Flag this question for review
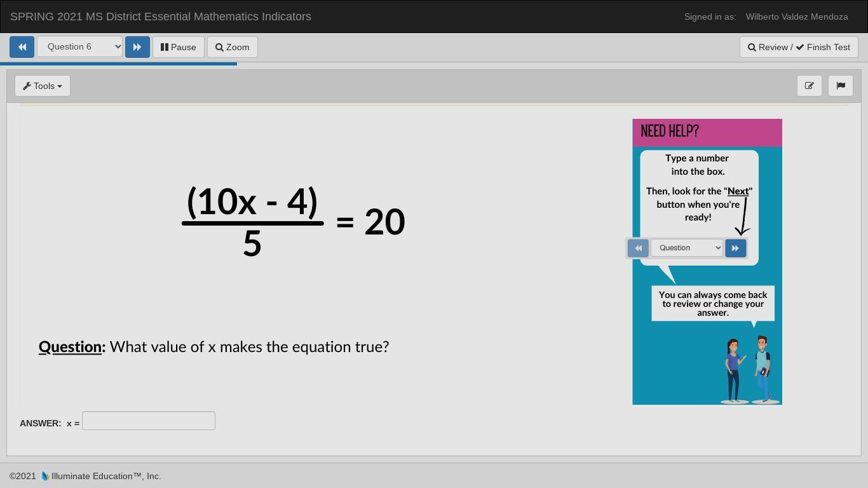Image resolution: width=868 pixels, height=488 pixels. 841,86
